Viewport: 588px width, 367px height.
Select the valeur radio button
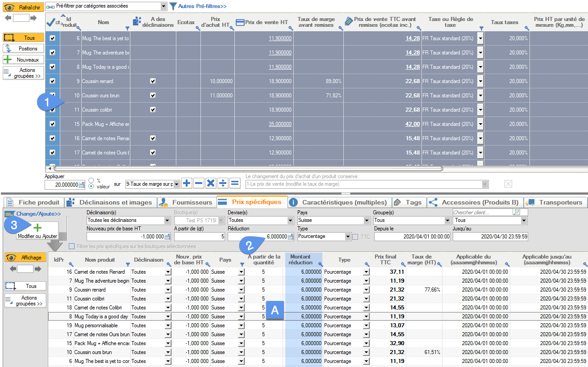click(91, 186)
